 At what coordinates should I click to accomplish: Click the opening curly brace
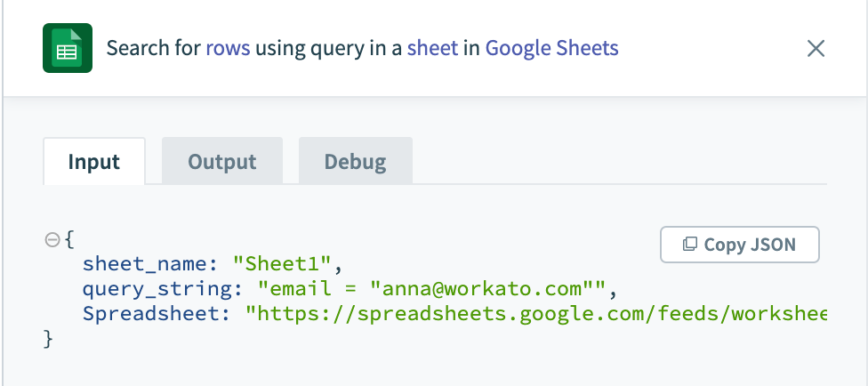pyautogui.click(x=69, y=239)
